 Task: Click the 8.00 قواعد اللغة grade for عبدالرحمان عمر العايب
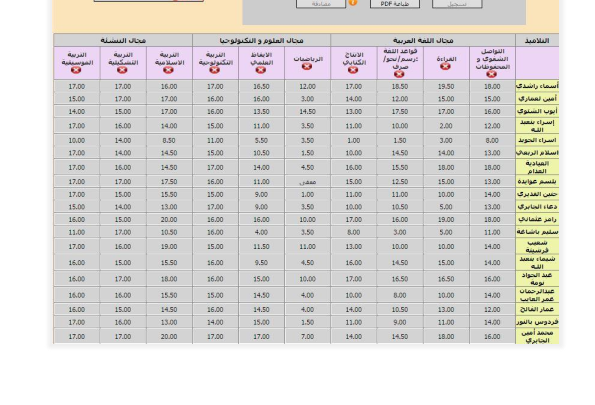coord(400,295)
